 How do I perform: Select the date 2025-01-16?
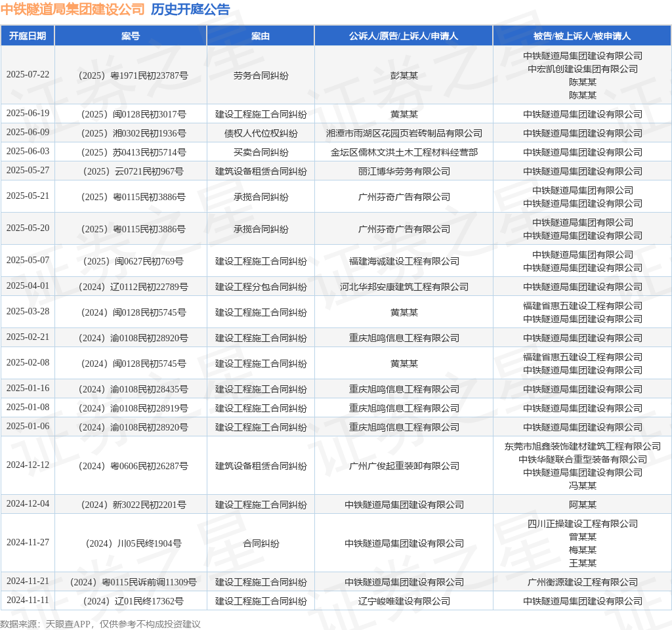(x=28, y=388)
